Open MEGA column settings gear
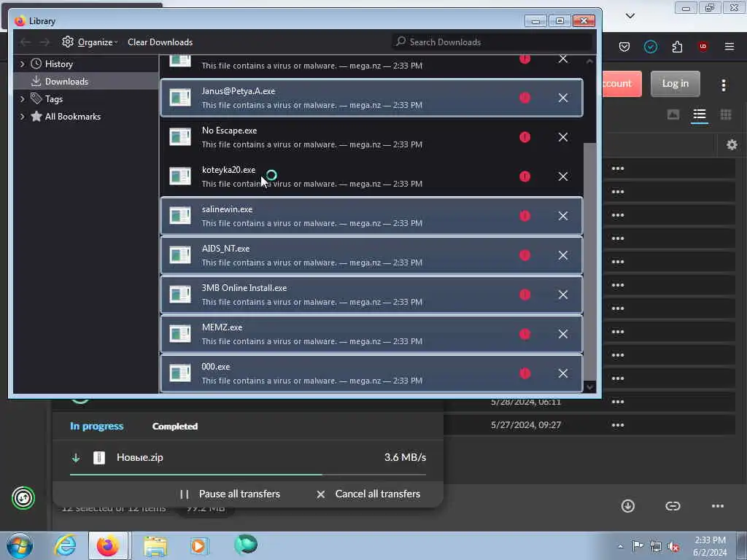Screen dimensions: 747x560 732,145
